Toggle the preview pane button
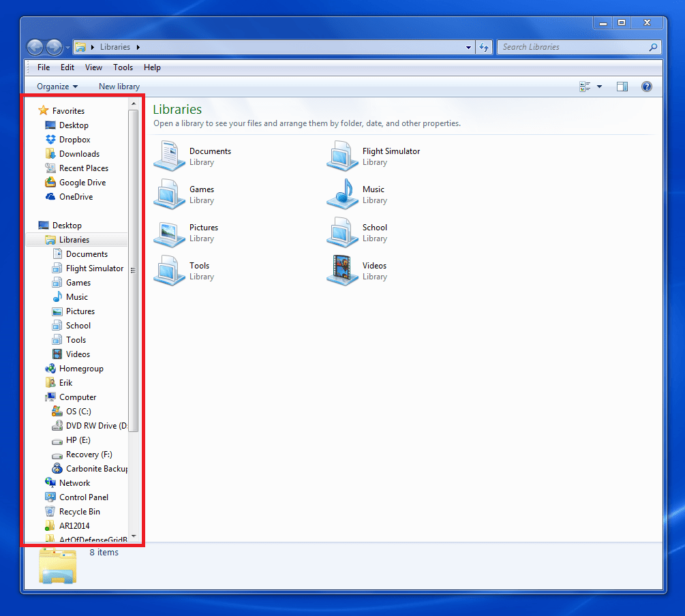 pos(622,87)
